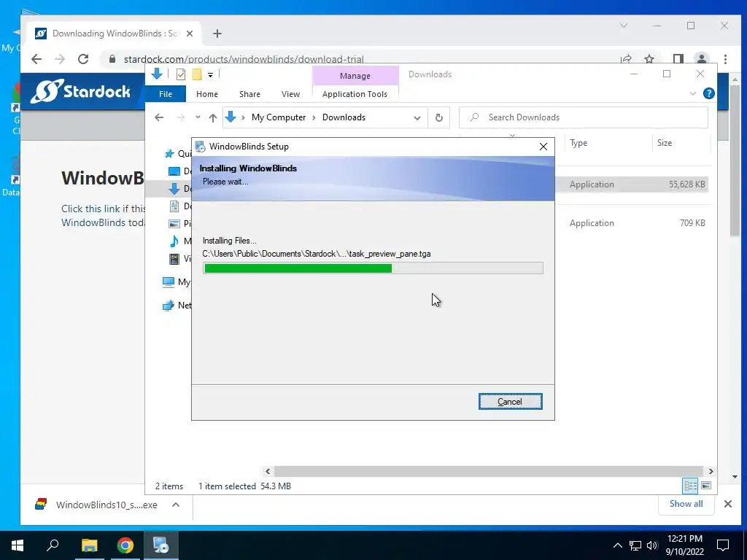Viewport: 747px width, 560px height.
Task: Close the WindowBlinds Setup dialog
Action: tap(543, 147)
